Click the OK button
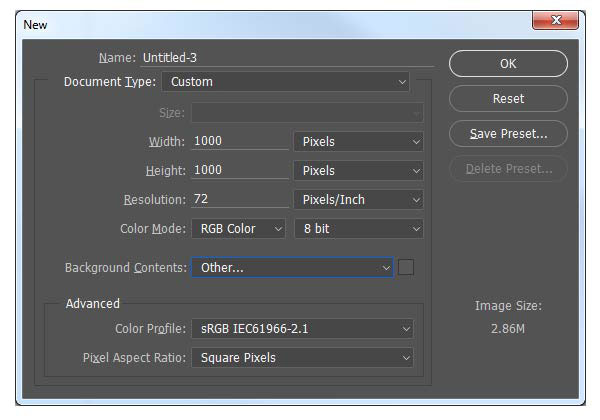Image resolution: width=600 pixels, height=420 pixels. (508, 63)
